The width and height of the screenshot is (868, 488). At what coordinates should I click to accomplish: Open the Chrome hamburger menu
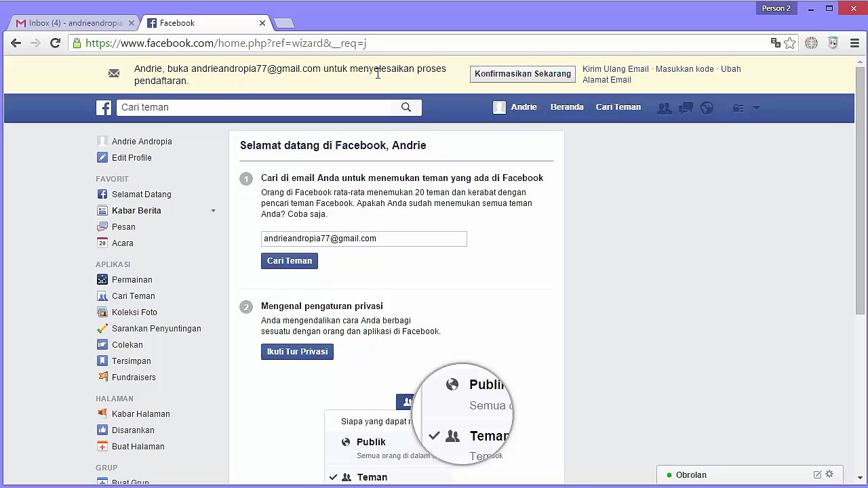coord(854,43)
